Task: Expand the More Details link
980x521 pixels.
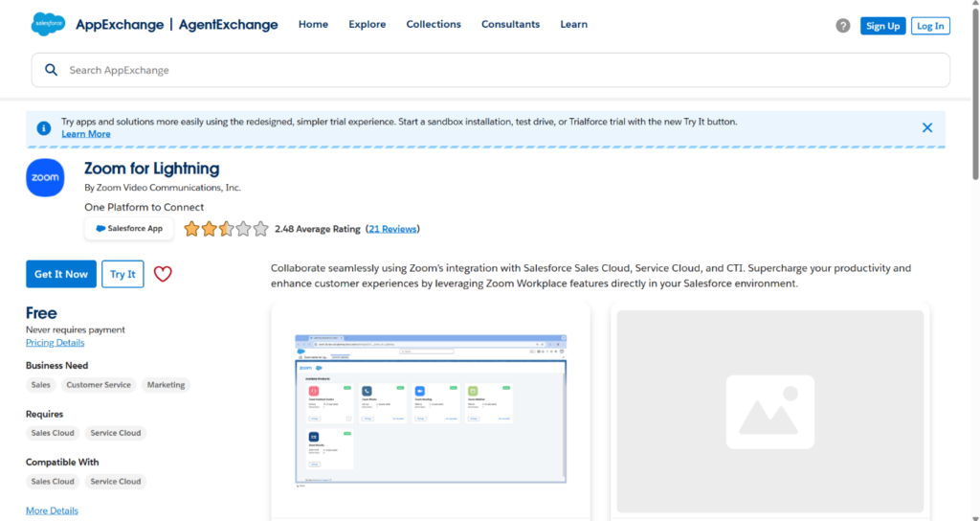Action: (52, 510)
